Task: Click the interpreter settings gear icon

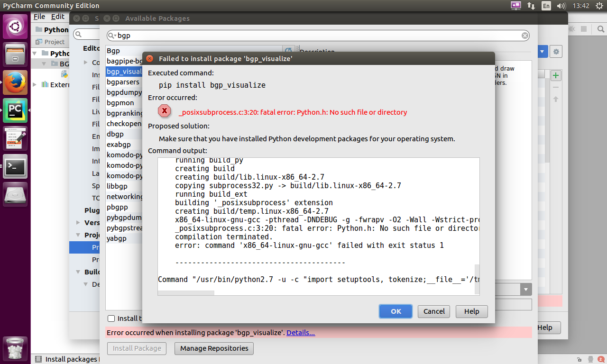Action: [x=556, y=52]
